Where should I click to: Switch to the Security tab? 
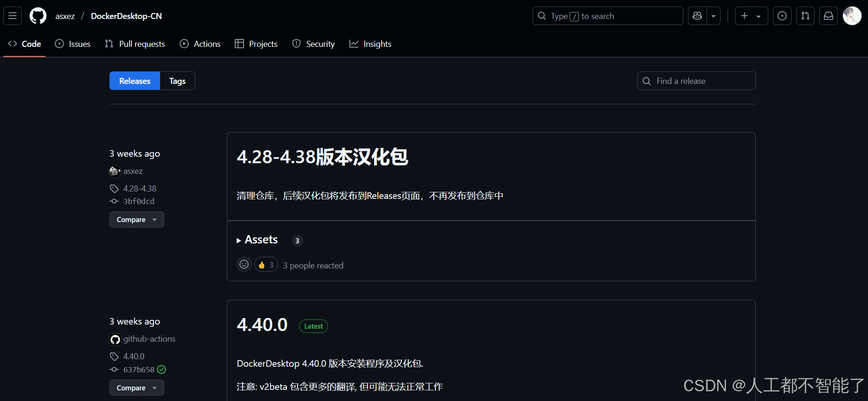314,44
